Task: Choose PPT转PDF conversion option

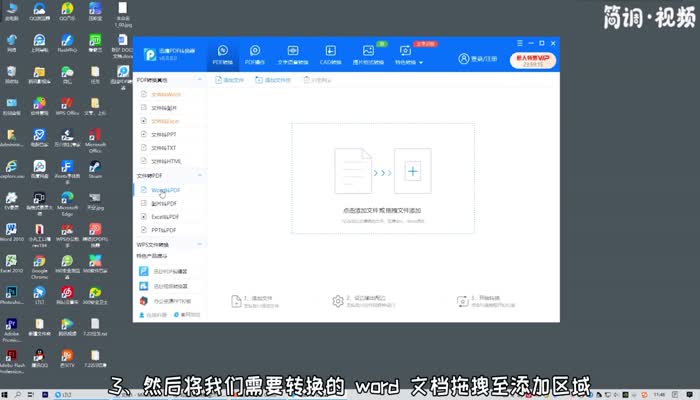Action: click(x=164, y=230)
